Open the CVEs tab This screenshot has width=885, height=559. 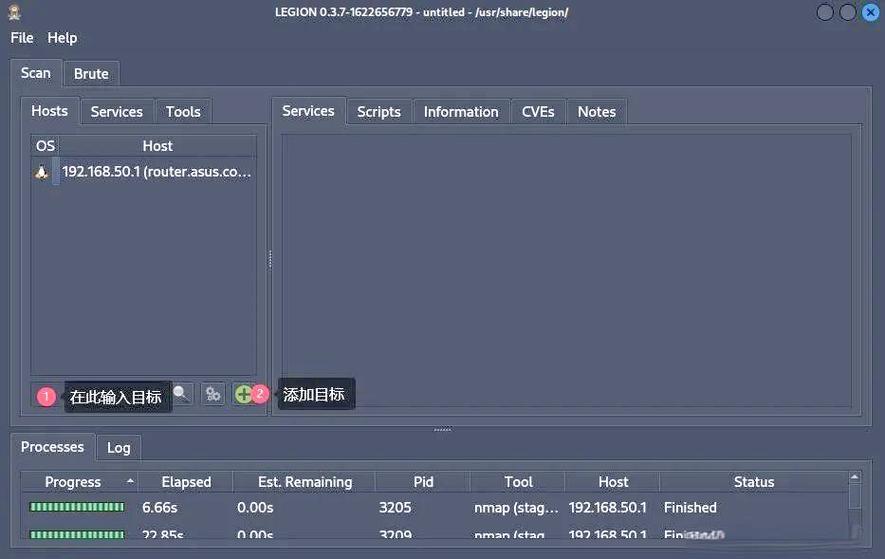tap(538, 112)
